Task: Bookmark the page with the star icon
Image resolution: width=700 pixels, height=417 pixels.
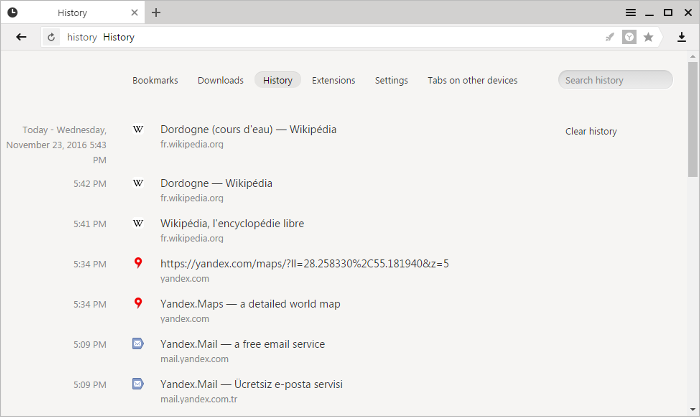Action: tap(648, 37)
